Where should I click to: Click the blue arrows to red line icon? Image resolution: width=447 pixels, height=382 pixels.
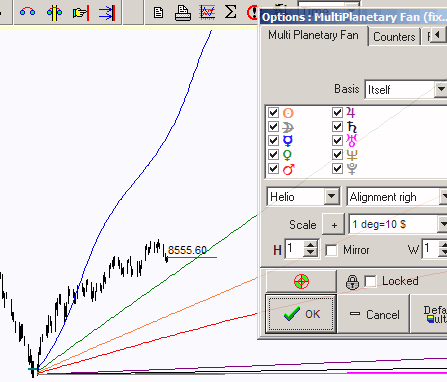pos(107,13)
